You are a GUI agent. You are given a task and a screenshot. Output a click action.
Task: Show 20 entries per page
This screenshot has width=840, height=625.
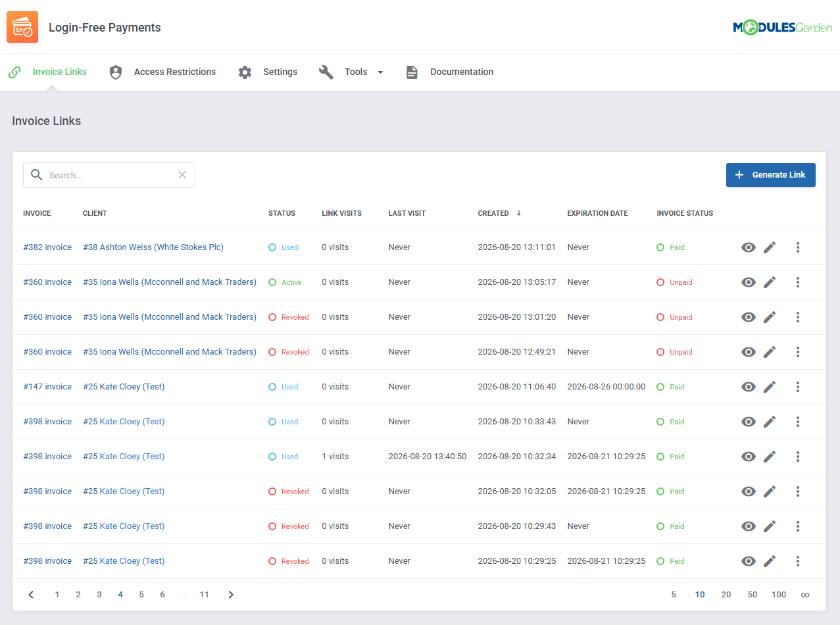coord(726,595)
